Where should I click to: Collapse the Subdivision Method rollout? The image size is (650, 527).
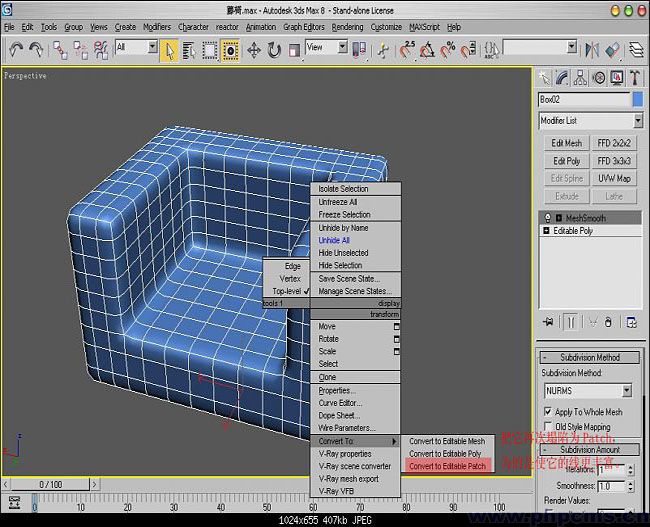(589, 357)
